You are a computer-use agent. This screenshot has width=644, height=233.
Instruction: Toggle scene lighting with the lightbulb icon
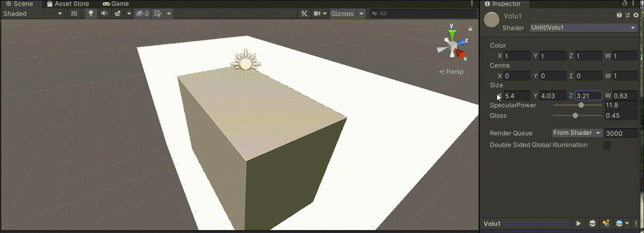pyautogui.click(x=90, y=14)
